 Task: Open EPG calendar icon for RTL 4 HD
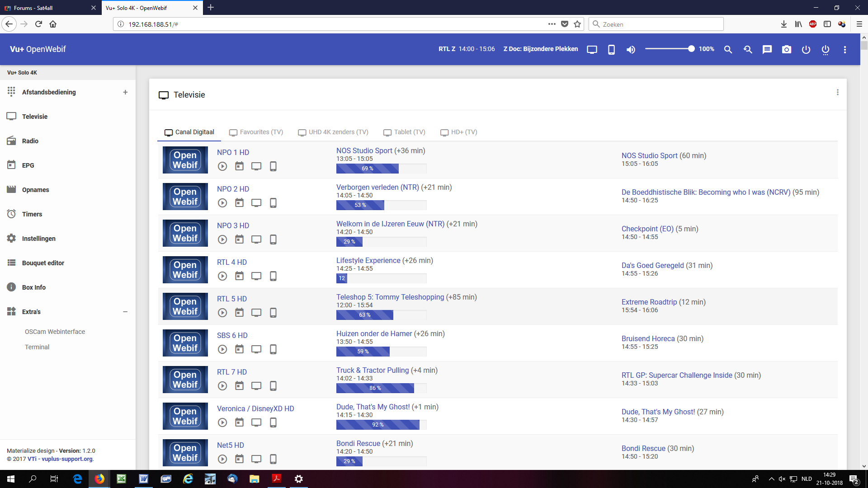239,276
